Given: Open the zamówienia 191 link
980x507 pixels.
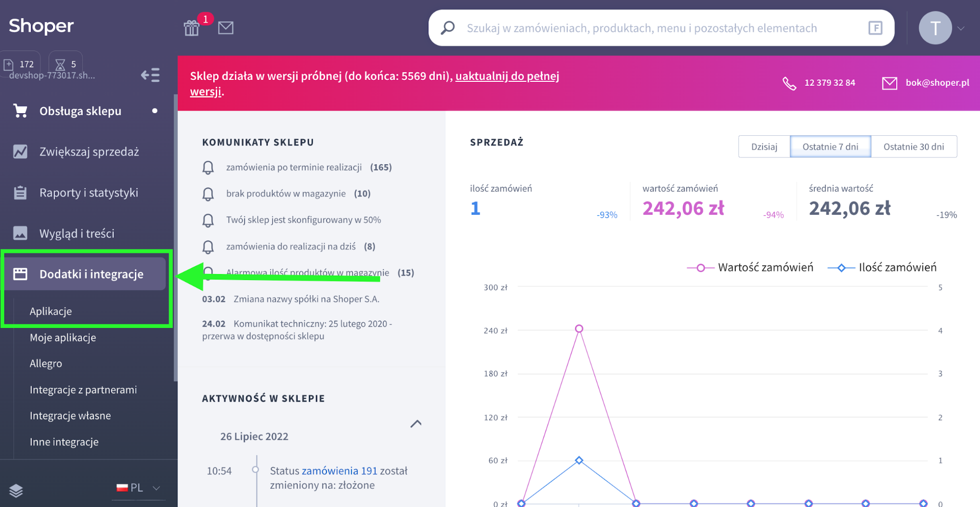Looking at the screenshot, I should click(x=339, y=471).
